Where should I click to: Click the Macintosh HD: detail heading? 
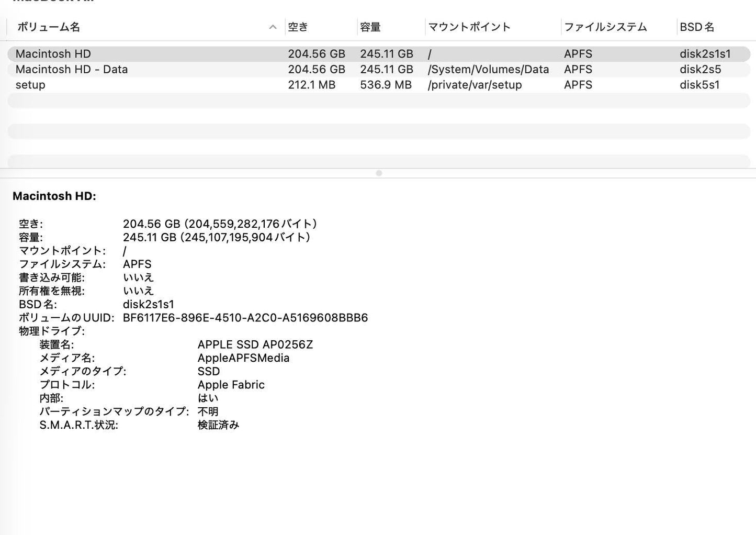click(x=54, y=196)
